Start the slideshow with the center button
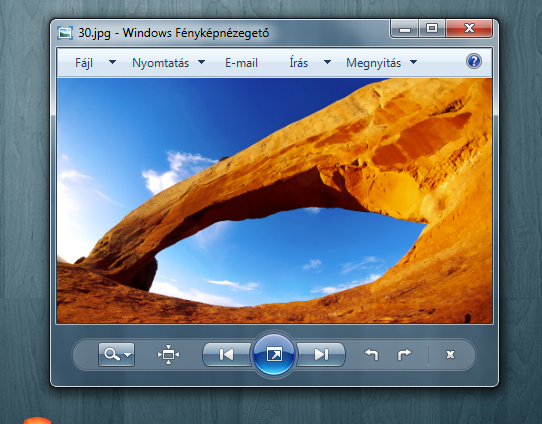The height and width of the screenshot is (424, 542). [274, 354]
